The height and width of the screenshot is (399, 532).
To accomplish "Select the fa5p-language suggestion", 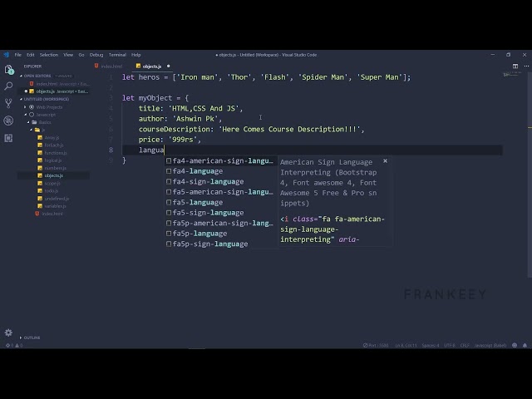I will point(220,234).
